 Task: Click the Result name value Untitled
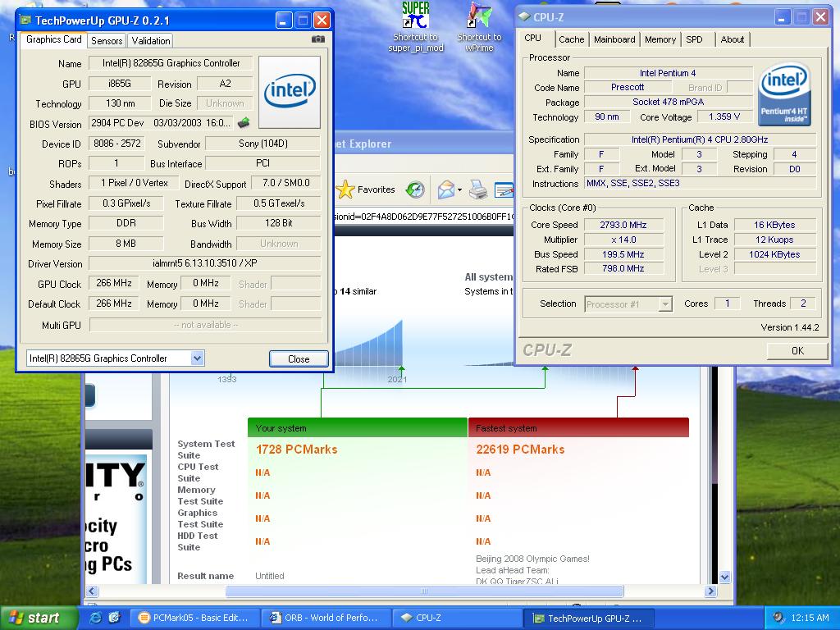tap(269, 576)
